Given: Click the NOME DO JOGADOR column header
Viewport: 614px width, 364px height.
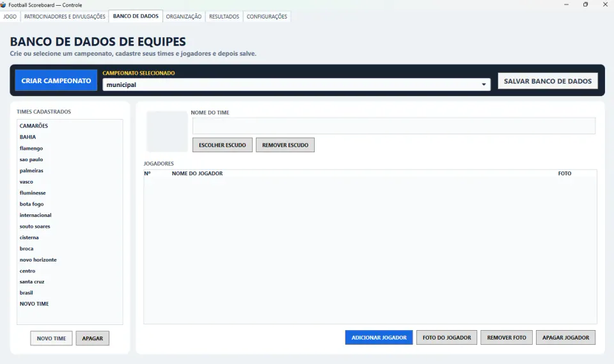Looking at the screenshot, I should point(197,173).
